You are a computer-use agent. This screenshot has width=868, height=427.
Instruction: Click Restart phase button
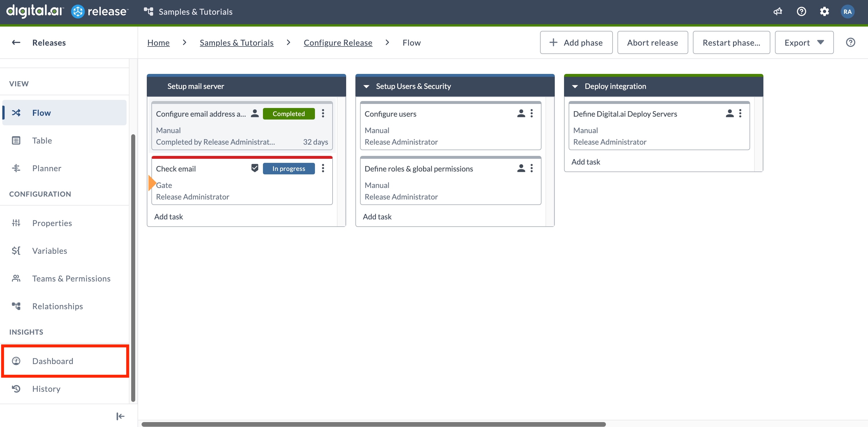click(731, 42)
